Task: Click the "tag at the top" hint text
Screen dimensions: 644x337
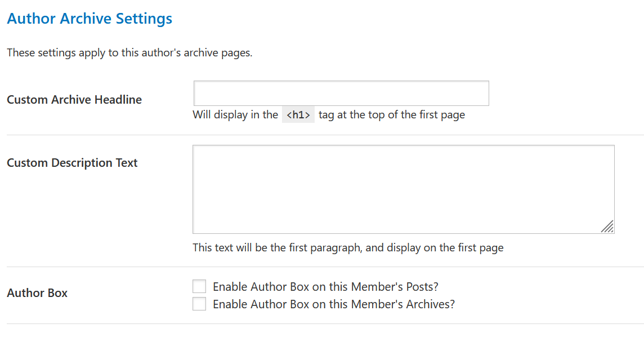Action: 392,115
